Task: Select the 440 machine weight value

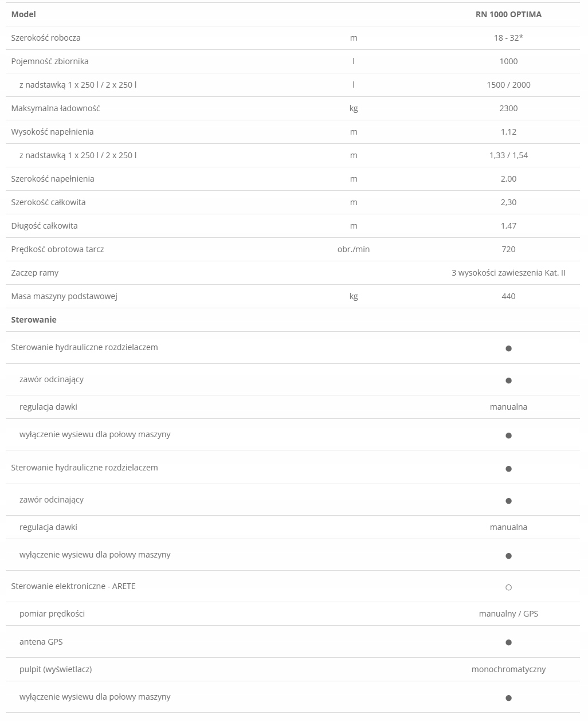Action: tap(508, 296)
